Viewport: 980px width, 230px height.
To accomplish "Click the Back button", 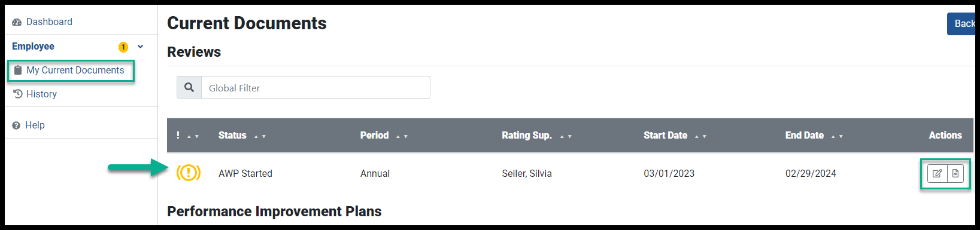I will 961,24.
